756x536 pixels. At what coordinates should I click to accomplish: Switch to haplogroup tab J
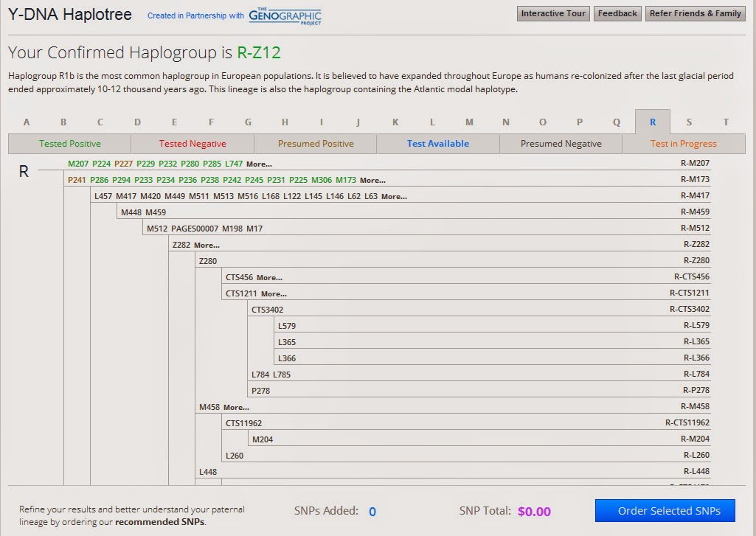point(358,122)
